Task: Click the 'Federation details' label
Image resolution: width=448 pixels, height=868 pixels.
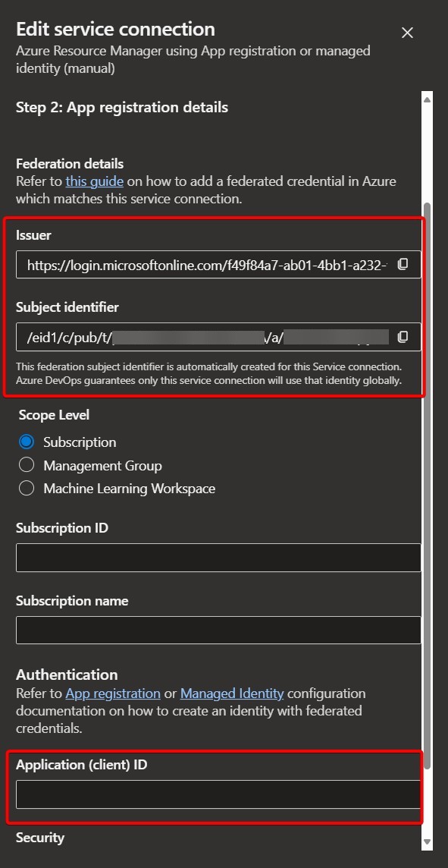Action: [70, 164]
